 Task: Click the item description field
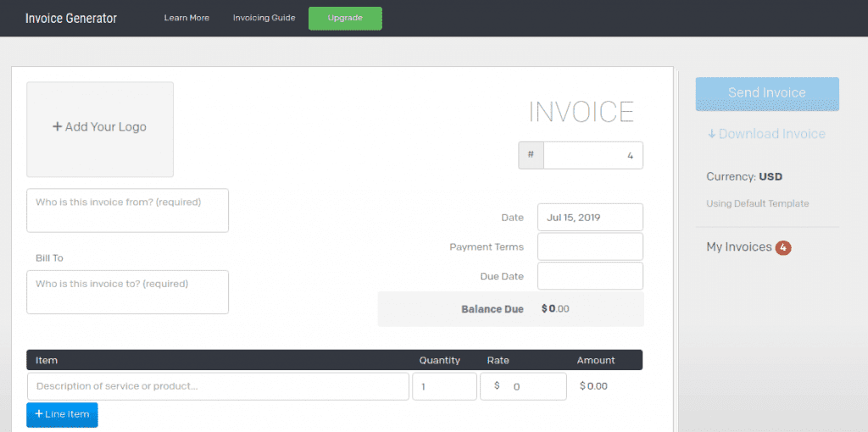pyautogui.click(x=218, y=386)
